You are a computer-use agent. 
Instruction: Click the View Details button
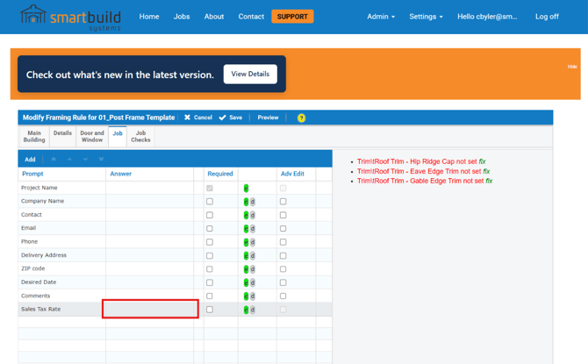(x=250, y=75)
